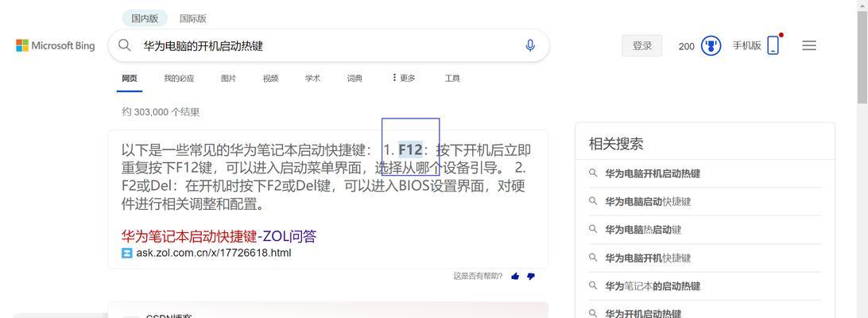Open 华为笔记本启动快捷键-ZOL问答 result link
Image resolution: width=868 pixels, height=318 pixels.
point(219,237)
